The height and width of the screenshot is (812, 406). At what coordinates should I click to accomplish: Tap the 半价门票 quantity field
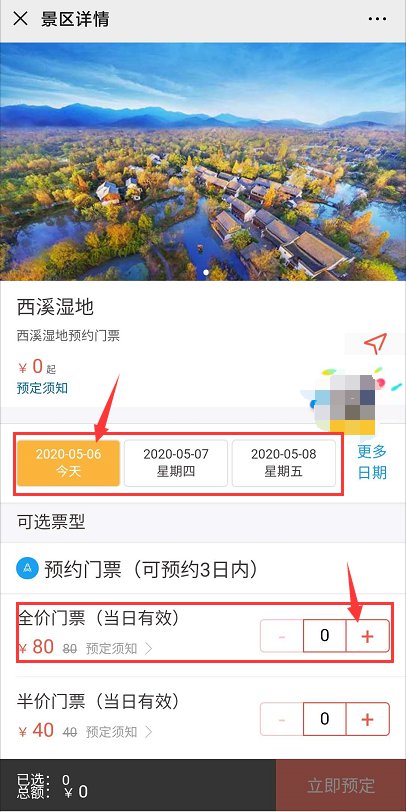coord(325,719)
